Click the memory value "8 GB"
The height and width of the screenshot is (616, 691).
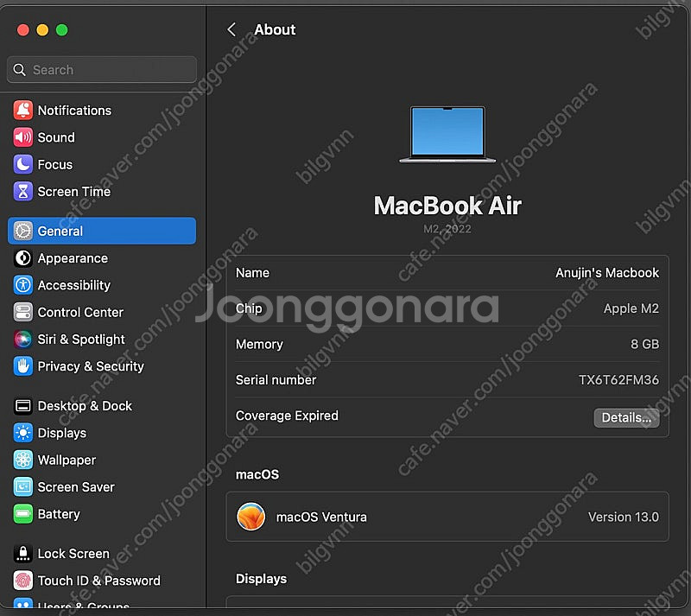(x=644, y=344)
